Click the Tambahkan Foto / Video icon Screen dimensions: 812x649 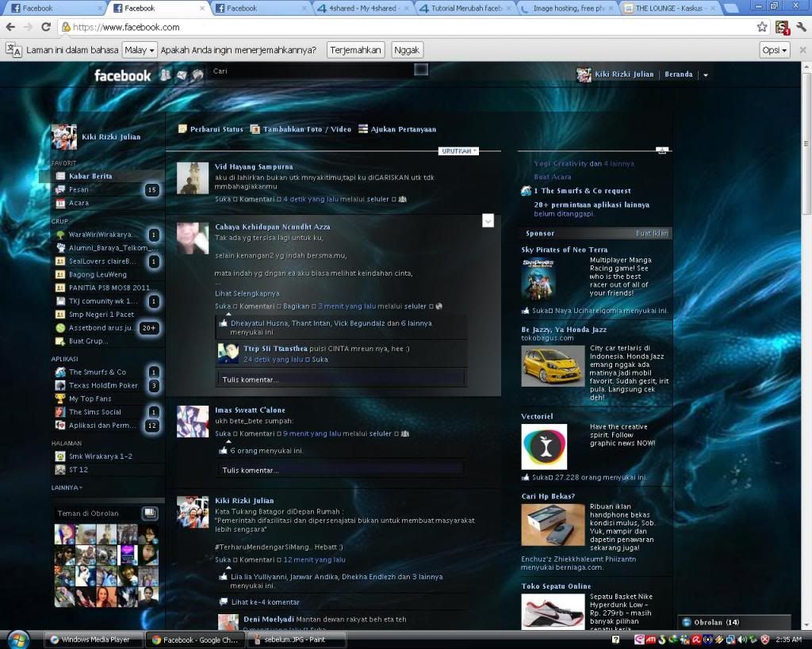pos(255,129)
